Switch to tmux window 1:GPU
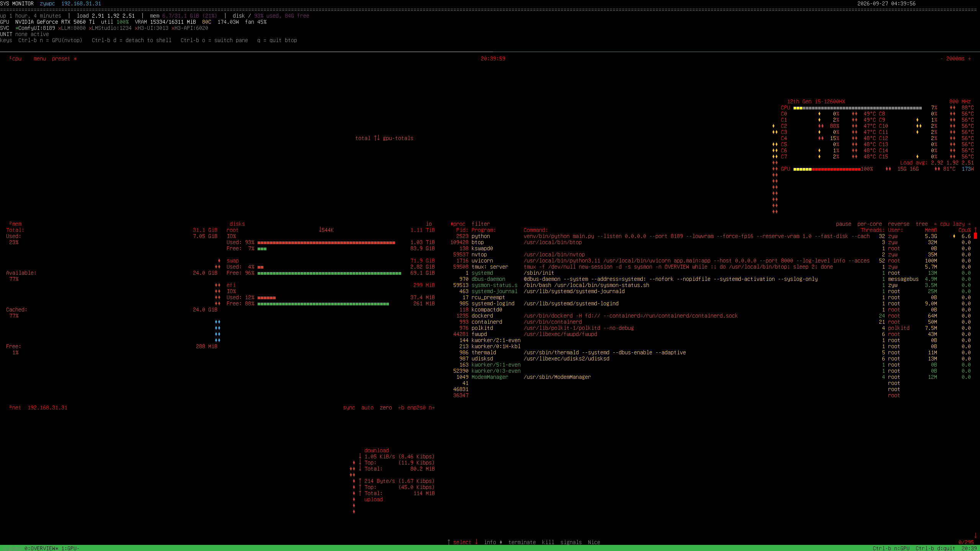980x551 pixels. [x=70, y=548]
